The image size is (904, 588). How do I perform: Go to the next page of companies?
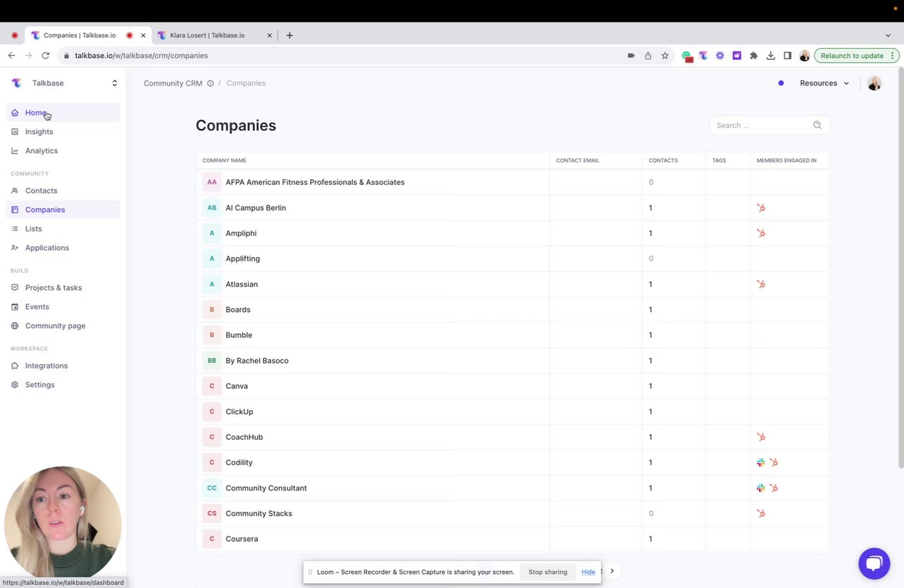pyautogui.click(x=612, y=571)
